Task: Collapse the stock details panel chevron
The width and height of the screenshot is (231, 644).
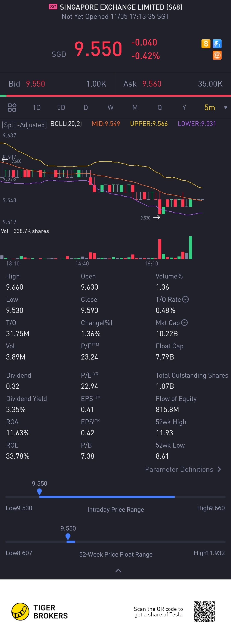Action: [118, 570]
